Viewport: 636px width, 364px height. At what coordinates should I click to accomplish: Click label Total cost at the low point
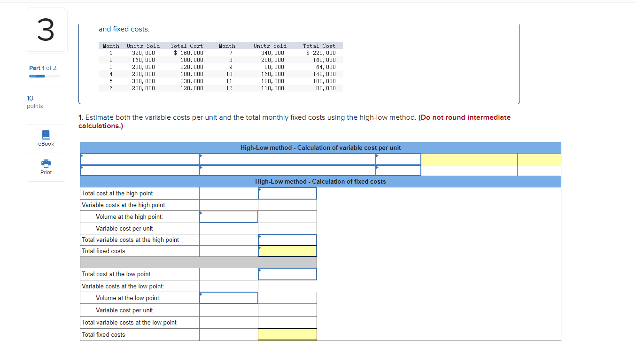tap(116, 274)
